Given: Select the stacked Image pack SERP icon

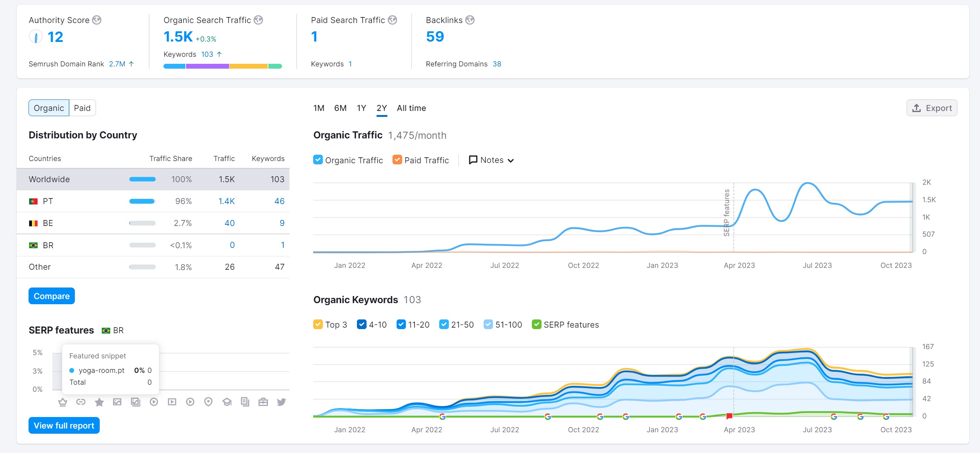Looking at the screenshot, I should [135, 402].
